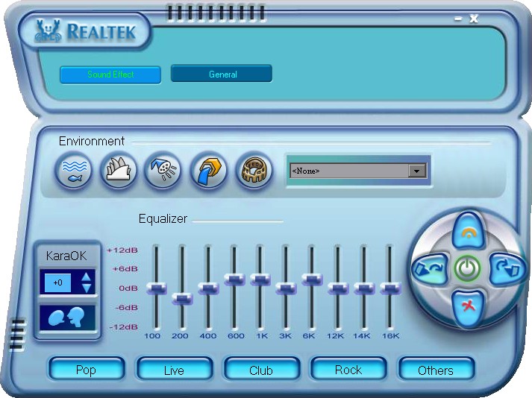Image resolution: width=532 pixels, height=398 pixels.
Task: Click the 400 Hz equalizer slider handle
Action: [x=208, y=288]
